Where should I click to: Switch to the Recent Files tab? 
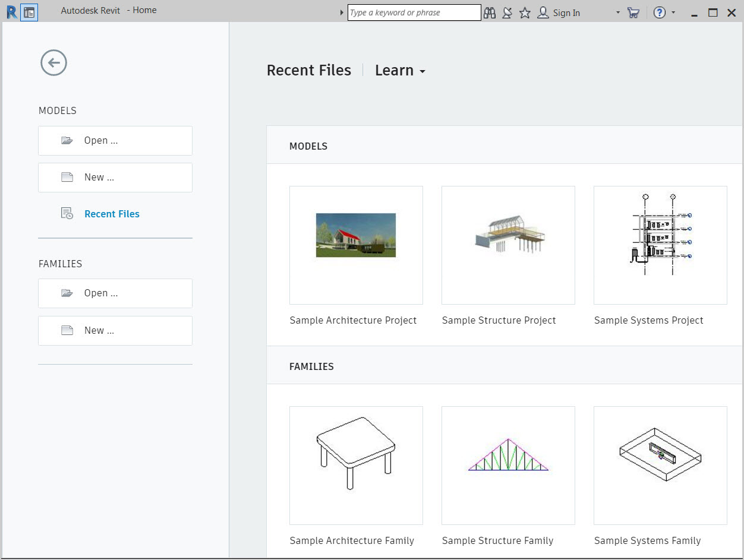tap(308, 70)
